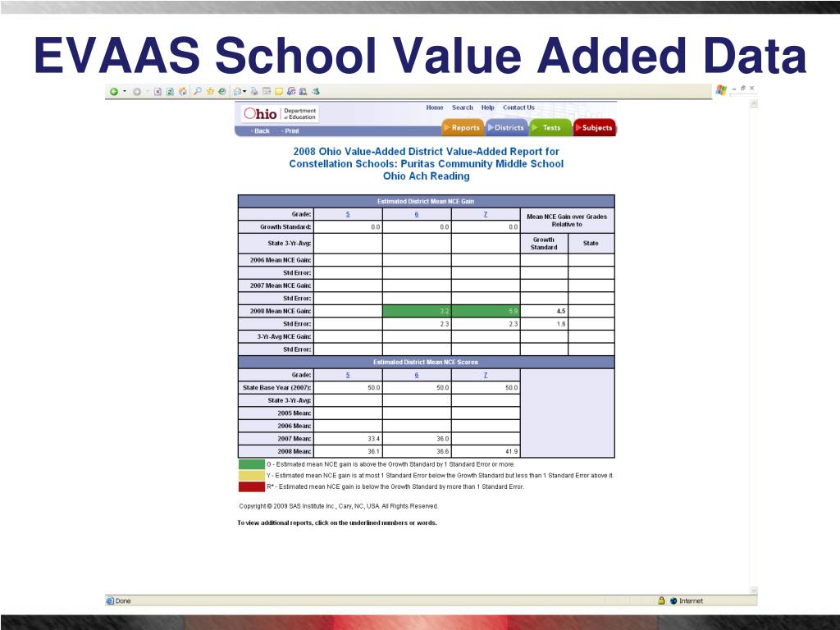Click the printer icon in browser toolbar
The image size is (840, 630).
coord(254,92)
